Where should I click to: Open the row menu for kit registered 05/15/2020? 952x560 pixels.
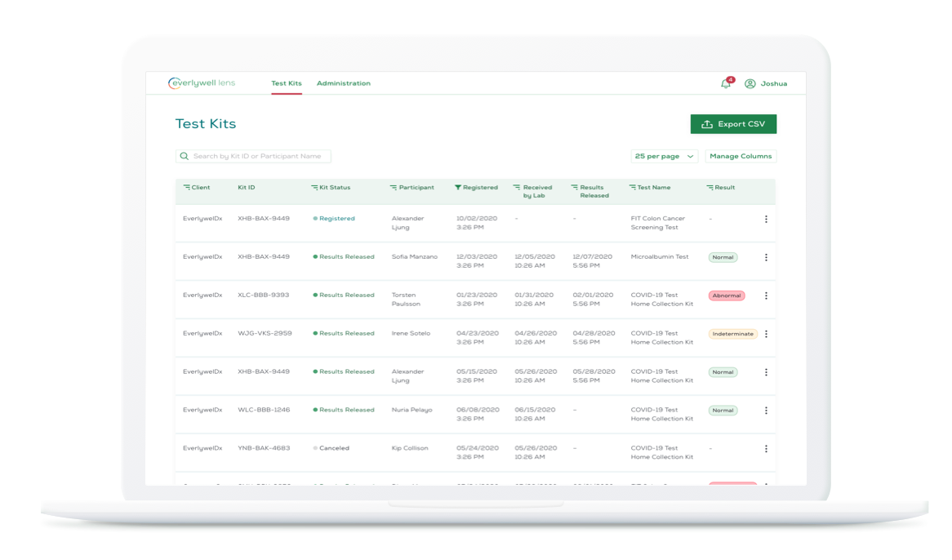pyautogui.click(x=766, y=372)
